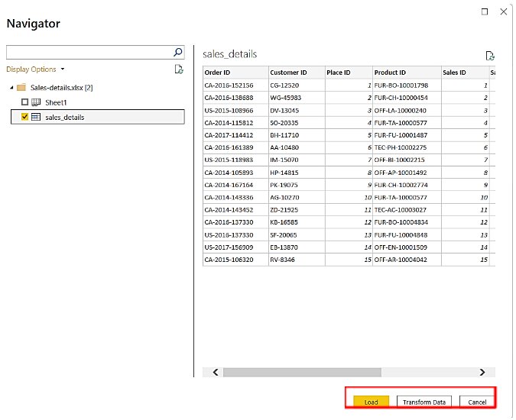The width and height of the screenshot is (516, 420).
Task: Cancel the Navigator dialog
Action: point(477,402)
